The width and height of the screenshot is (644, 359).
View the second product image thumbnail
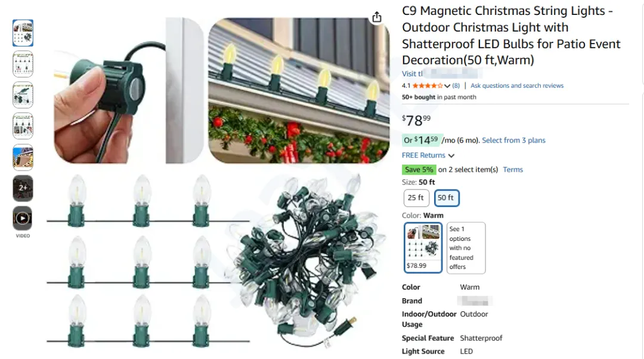(23, 64)
